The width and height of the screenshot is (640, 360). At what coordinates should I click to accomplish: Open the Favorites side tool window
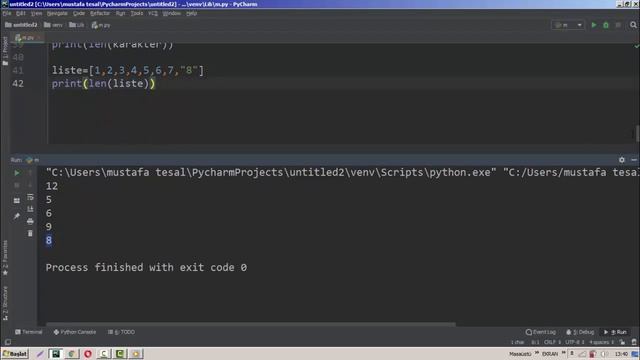[x=5, y=258]
